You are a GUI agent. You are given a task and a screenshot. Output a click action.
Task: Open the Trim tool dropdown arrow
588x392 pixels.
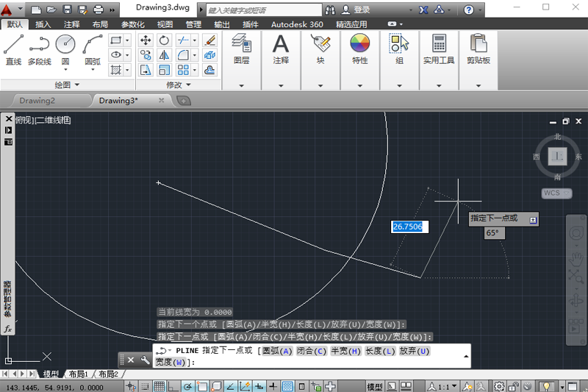(x=194, y=40)
